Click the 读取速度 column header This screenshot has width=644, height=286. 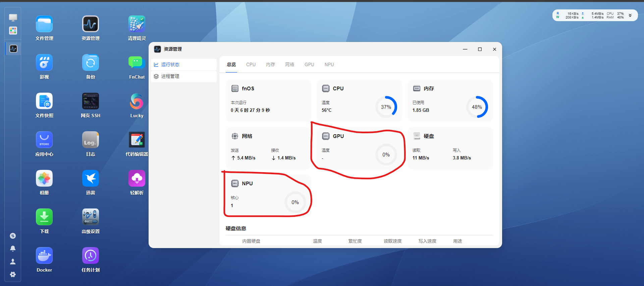point(393,241)
